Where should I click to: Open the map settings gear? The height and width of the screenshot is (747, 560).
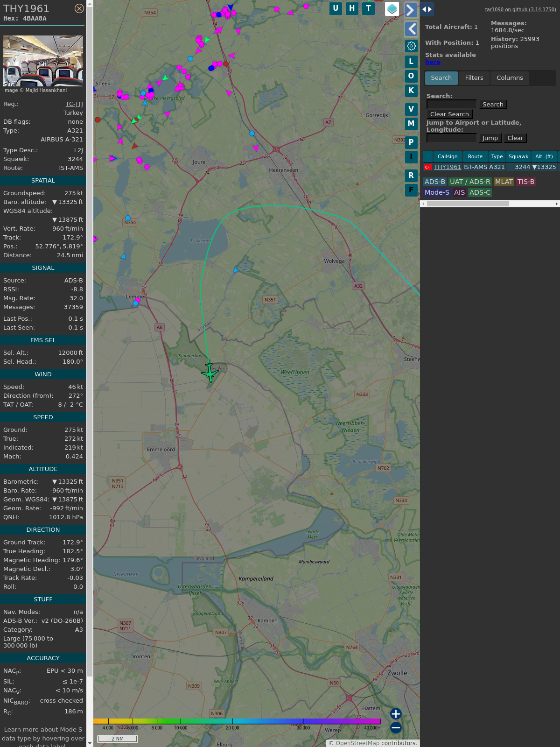[411, 46]
